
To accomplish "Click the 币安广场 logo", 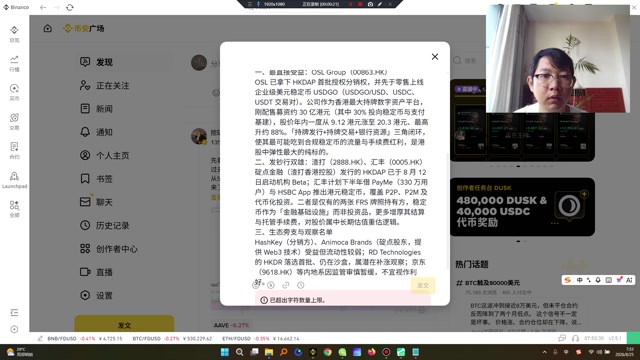I will click(x=84, y=28).
